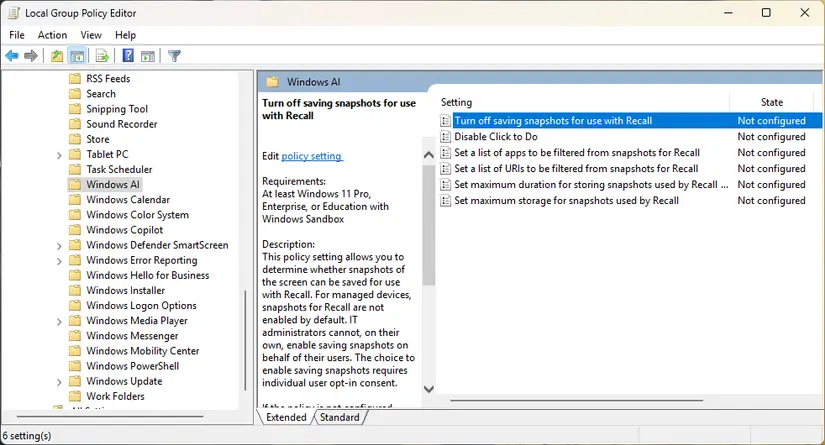Select the Search tree folder
825x445 pixels.
[100, 94]
